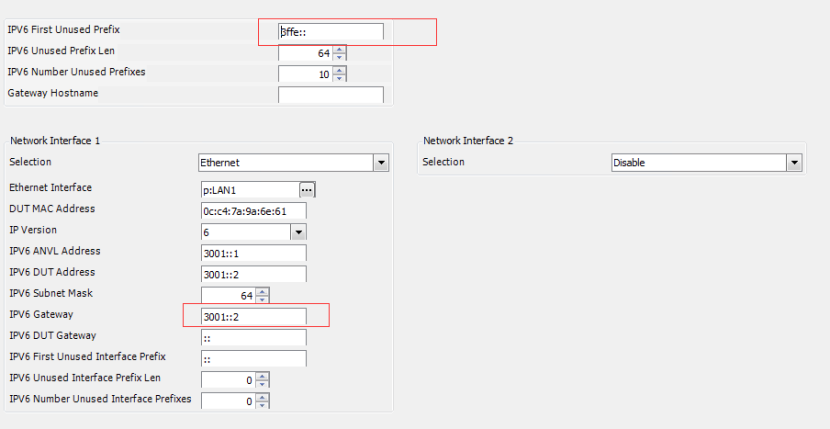Expand the IP Version dropdown

(x=298, y=232)
